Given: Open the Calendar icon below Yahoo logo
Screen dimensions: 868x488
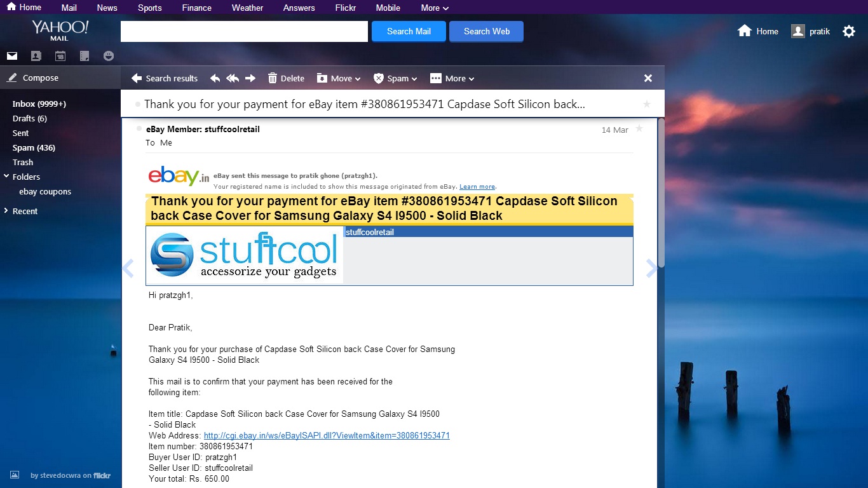Looking at the screenshot, I should coord(60,56).
